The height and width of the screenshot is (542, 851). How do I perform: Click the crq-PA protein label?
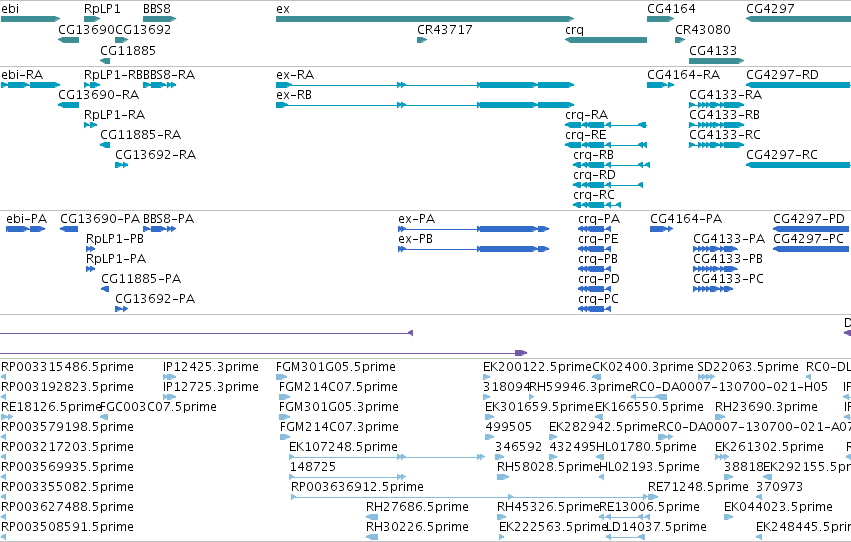(599, 219)
